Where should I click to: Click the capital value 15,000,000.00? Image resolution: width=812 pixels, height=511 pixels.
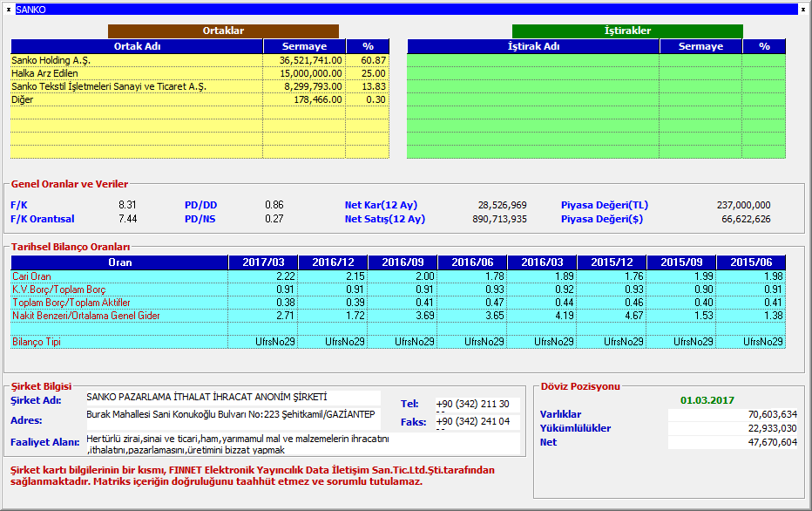tap(311, 73)
